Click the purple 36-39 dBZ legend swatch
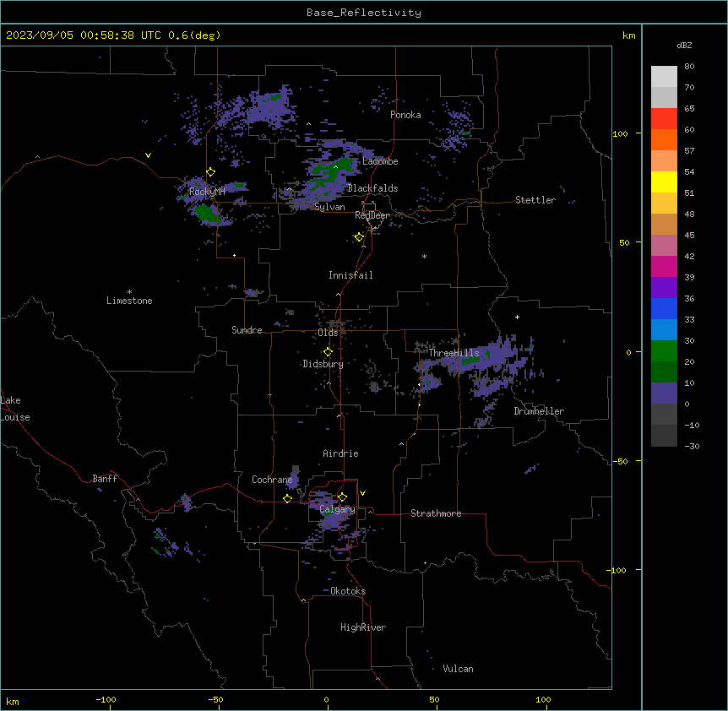 (x=664, y=288)
